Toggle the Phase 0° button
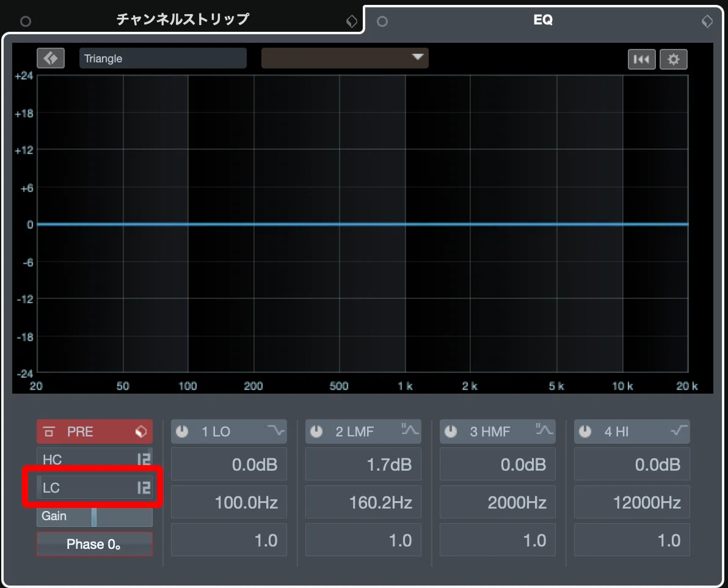The width and height of the screenshot is (728, 588). pyautogui.click(x=95, y=545)
